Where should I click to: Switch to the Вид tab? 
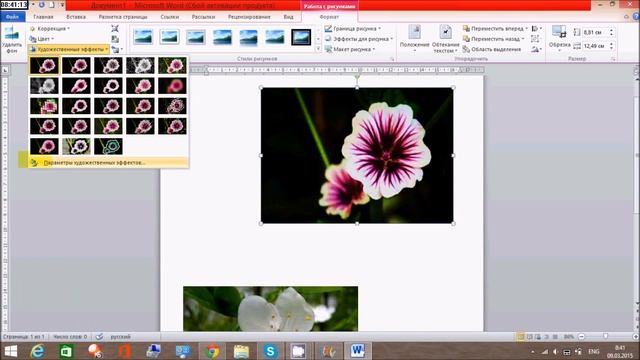289,17
